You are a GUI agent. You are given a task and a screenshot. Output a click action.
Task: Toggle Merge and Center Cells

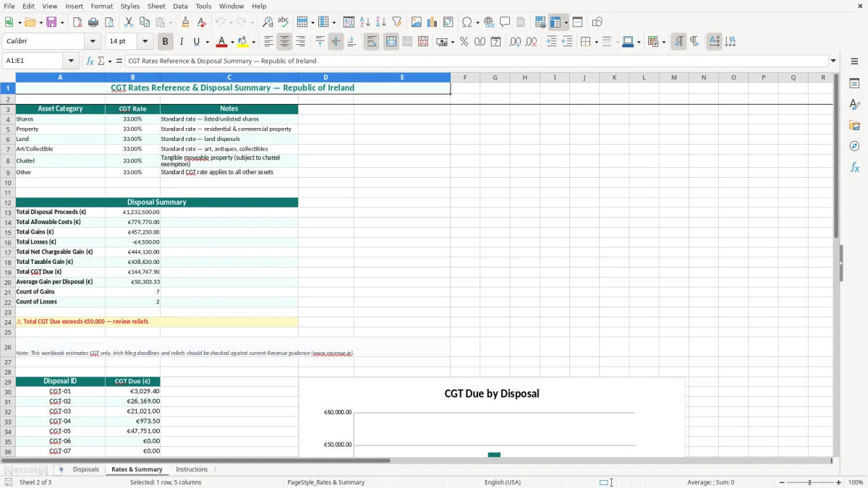tap(391, 42)
